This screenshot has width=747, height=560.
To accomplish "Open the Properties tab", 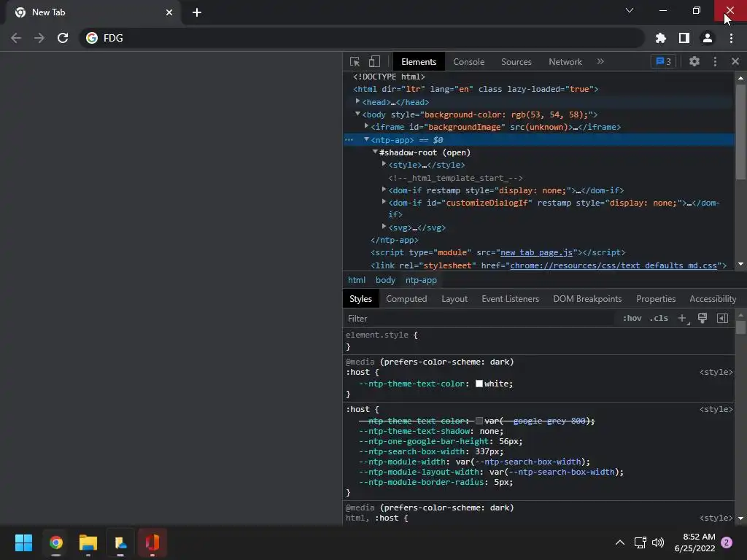I will [x=656, y=299].
